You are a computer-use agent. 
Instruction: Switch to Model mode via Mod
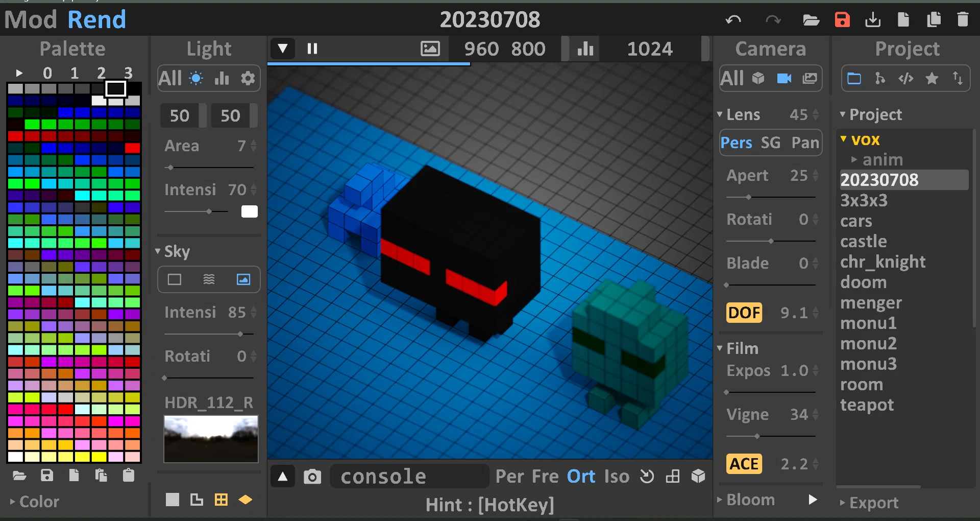pyautogui.click(x=31, y=20)
